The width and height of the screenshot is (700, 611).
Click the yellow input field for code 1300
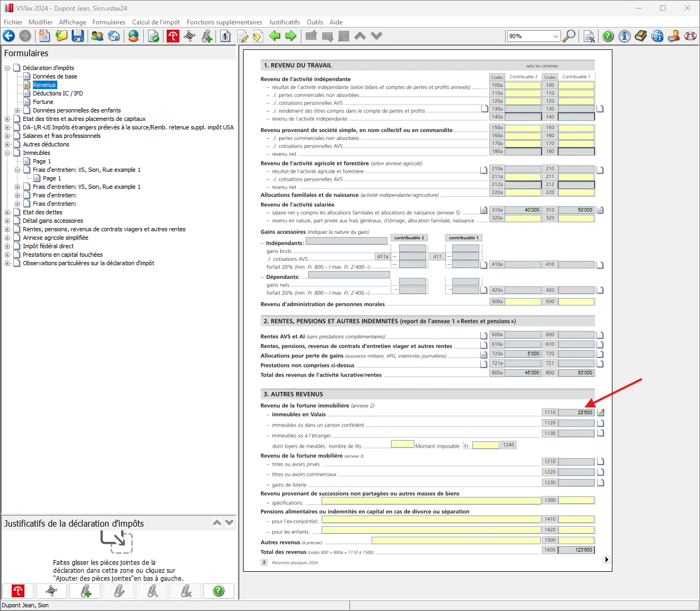(x=576, y=500)
